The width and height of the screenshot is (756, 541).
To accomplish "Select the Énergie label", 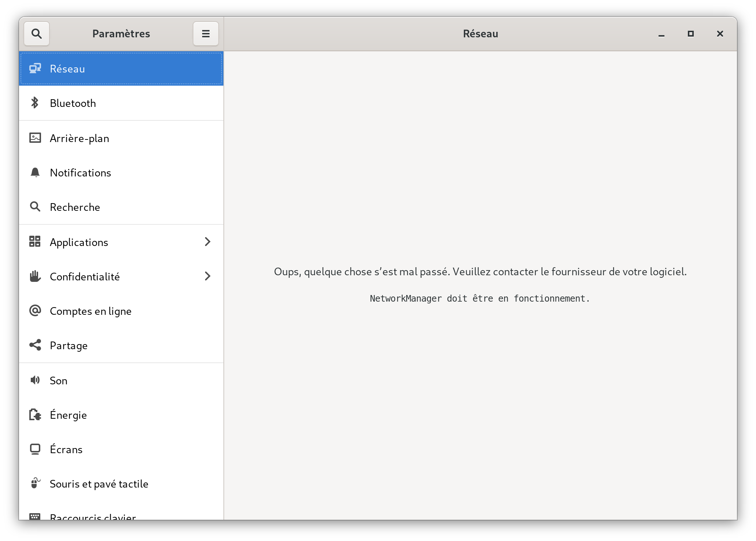I will (x=68, y=415).
